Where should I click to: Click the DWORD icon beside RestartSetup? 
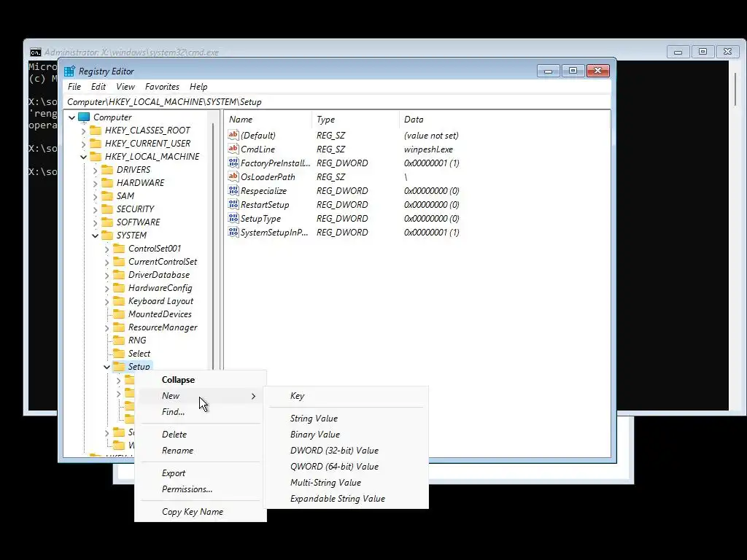point(233,204)
